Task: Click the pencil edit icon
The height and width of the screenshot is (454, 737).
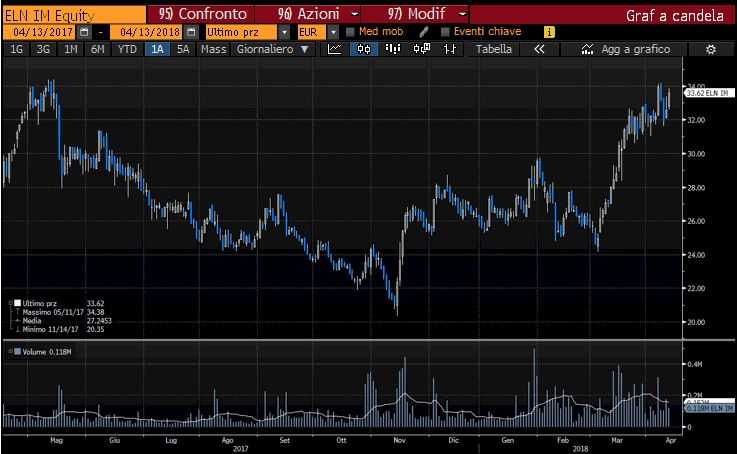Action: point(424,32)
